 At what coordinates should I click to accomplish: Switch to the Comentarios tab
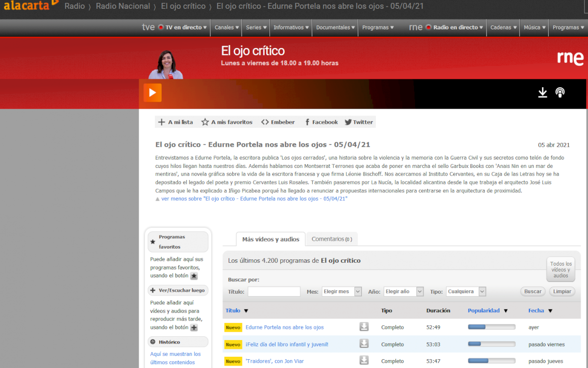[332, 239]
